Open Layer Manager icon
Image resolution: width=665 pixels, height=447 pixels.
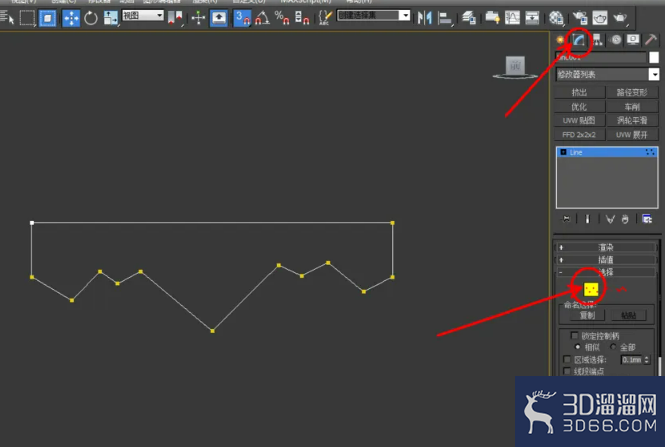[x=469, y=18]
